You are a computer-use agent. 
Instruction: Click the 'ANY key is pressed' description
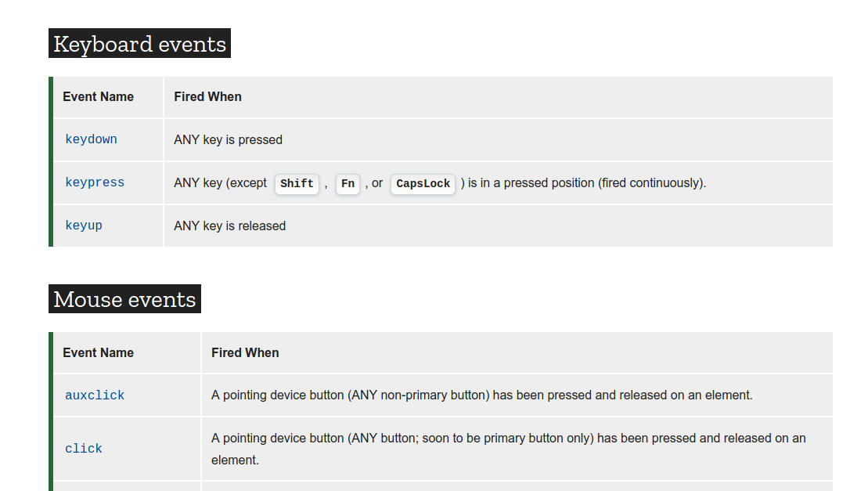point(228,140)
